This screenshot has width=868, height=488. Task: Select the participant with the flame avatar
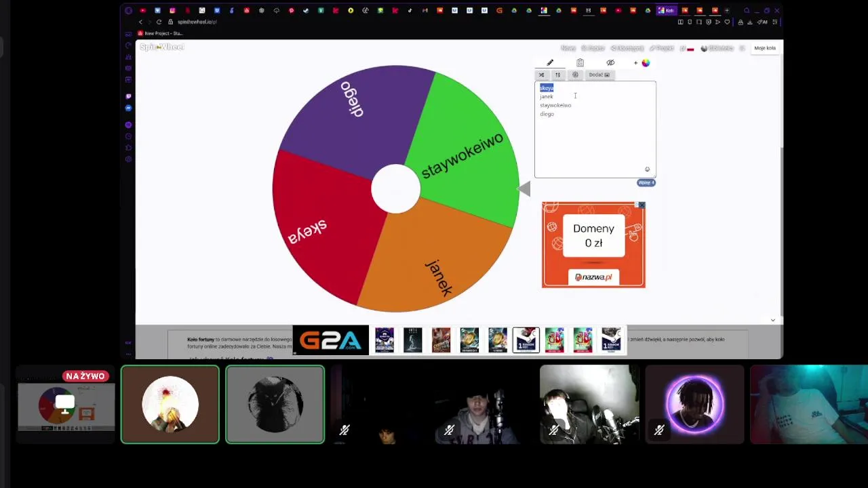(x=170, y=405)
